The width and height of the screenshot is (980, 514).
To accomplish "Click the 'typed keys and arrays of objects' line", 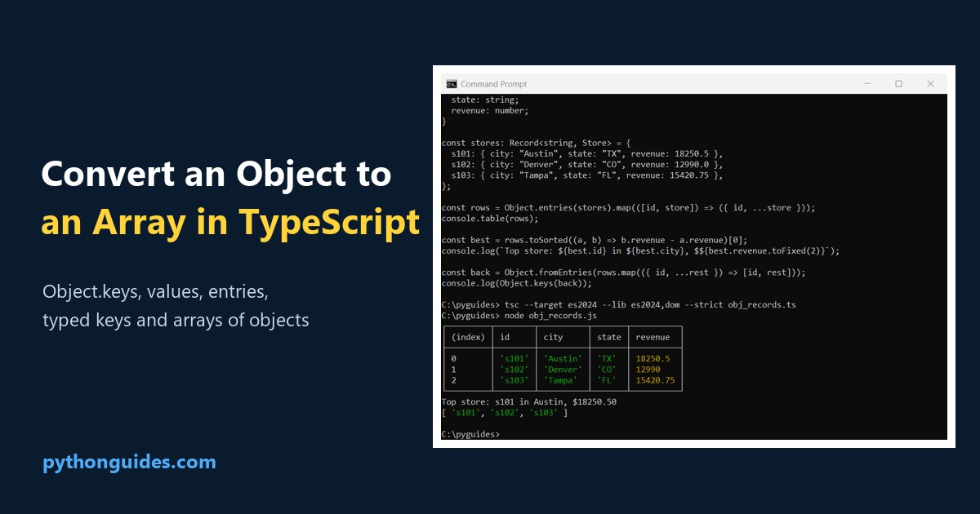I will (x=176, y=320).
